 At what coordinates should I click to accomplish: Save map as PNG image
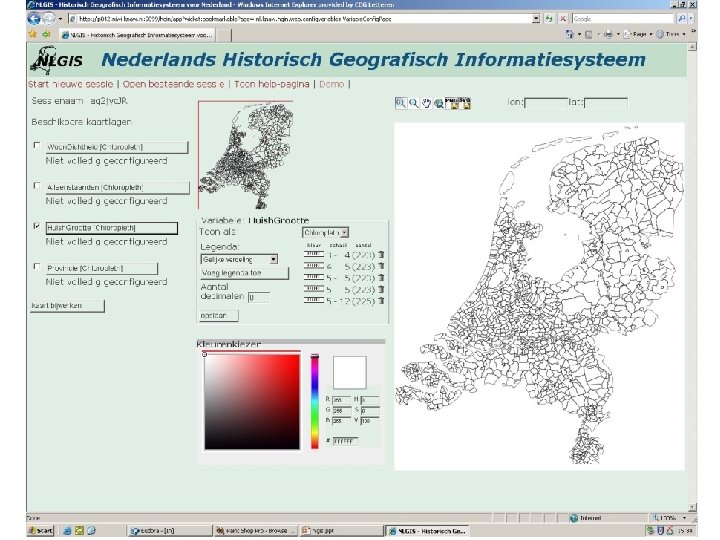click(452, 103)
